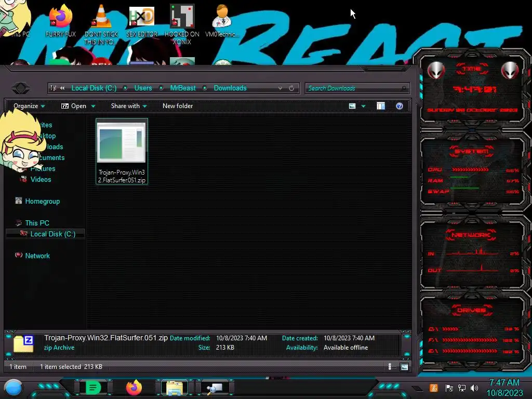This screenshot has height=399, width=532.
Task: Click the Available offline text
Action: tap(345, 348)
